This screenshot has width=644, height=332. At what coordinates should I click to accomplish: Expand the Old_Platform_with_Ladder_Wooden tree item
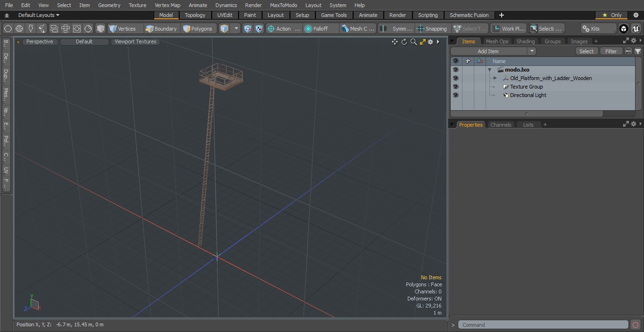tap(495, 78)
